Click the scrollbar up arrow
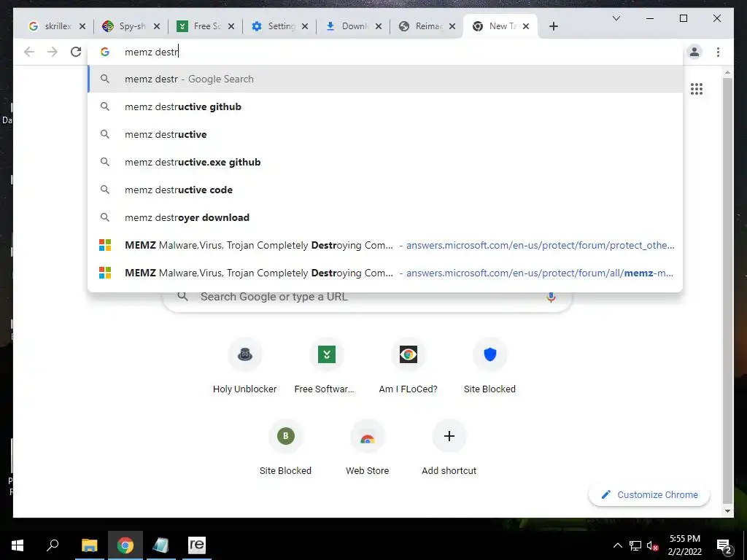 coord(727,73)
